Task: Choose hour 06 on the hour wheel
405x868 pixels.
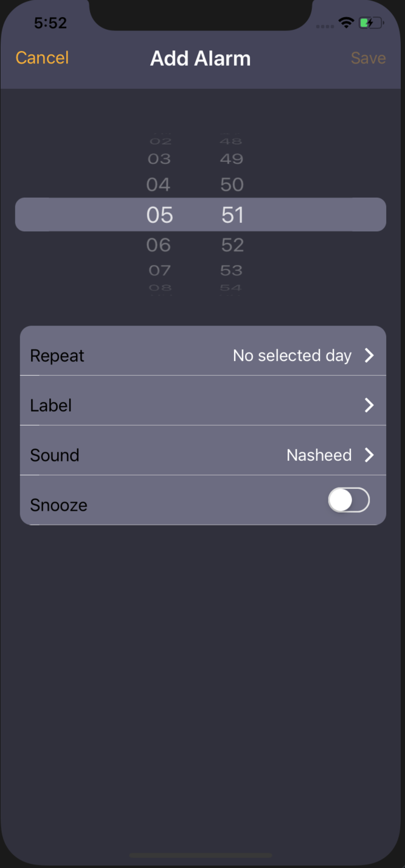Action: [x=159, y=245]
